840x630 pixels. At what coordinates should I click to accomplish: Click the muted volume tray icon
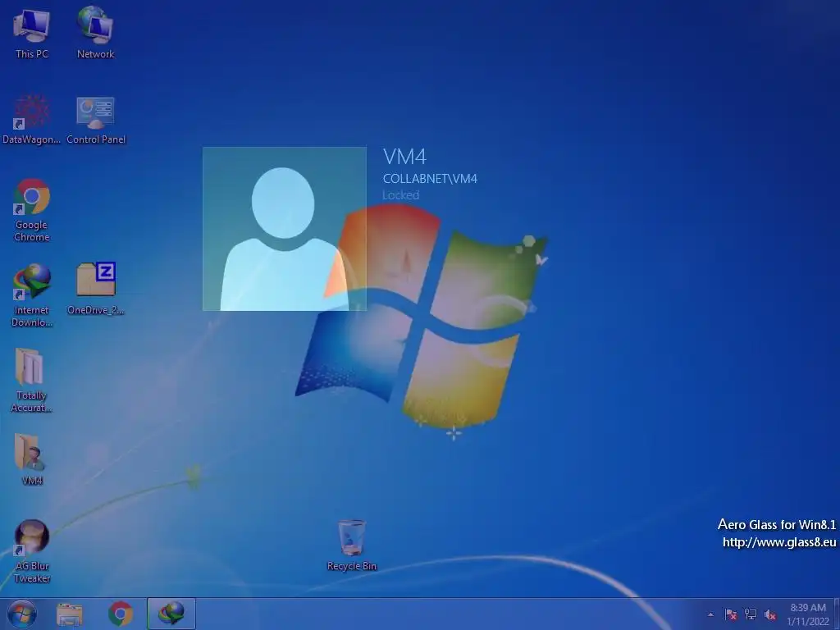pos(770,614)
